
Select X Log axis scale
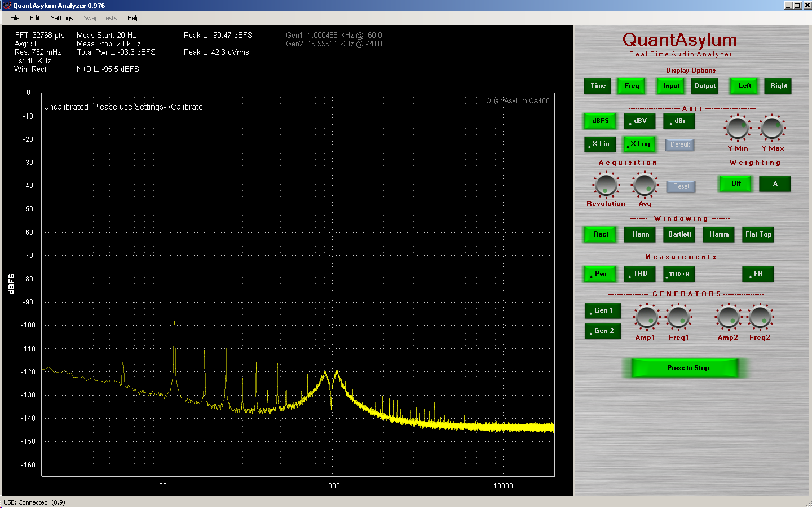coord(639,144)
